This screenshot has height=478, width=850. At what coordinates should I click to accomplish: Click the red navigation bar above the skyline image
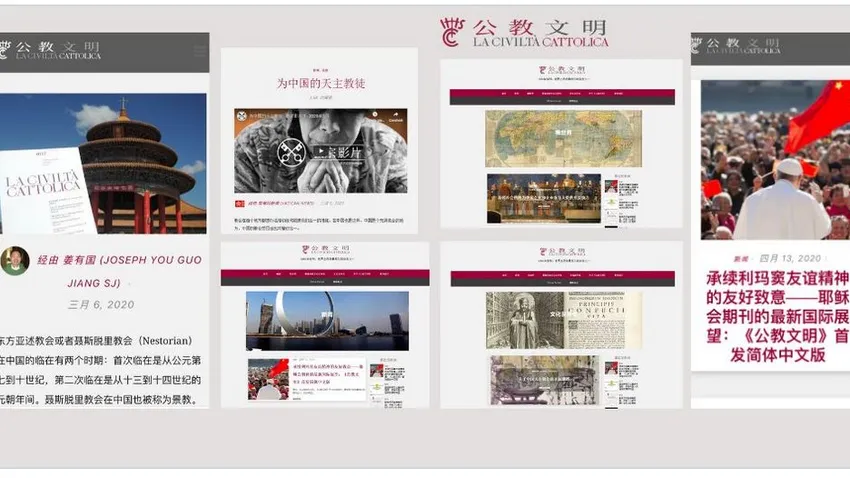(x=324, y=277)
